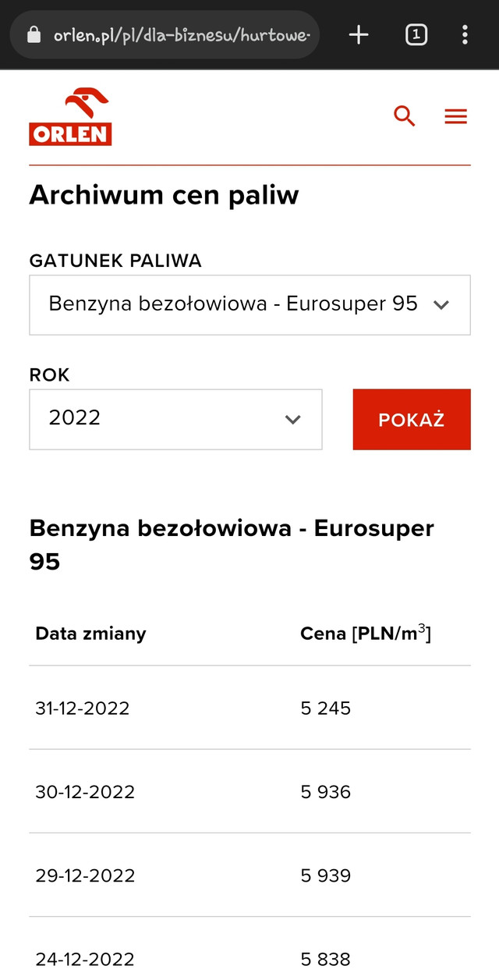Select the price 5 936 cell
This screenshot has width=499, height=980.
pyautogui.click(x=326, y=792)
